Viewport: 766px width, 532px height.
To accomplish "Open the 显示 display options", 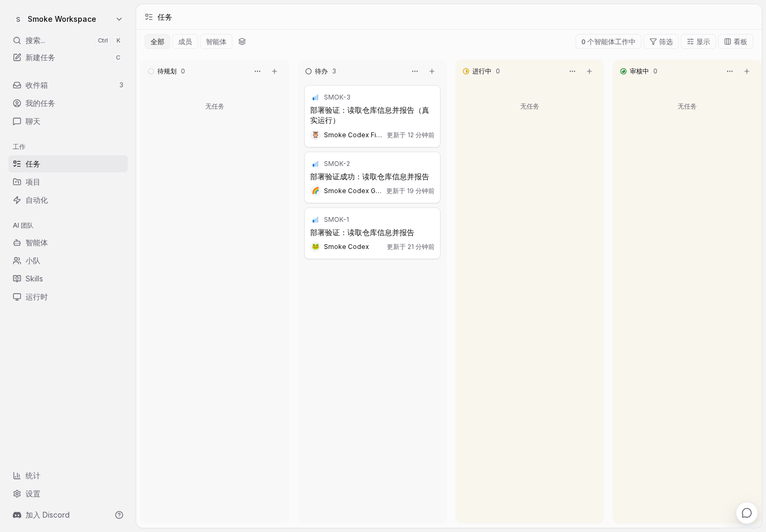I will coord(698,41).
